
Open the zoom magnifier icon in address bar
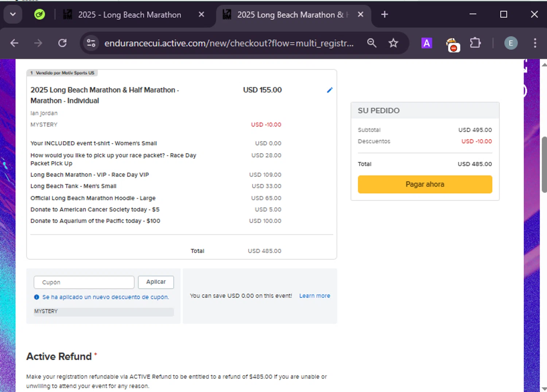tap(372, 43)
